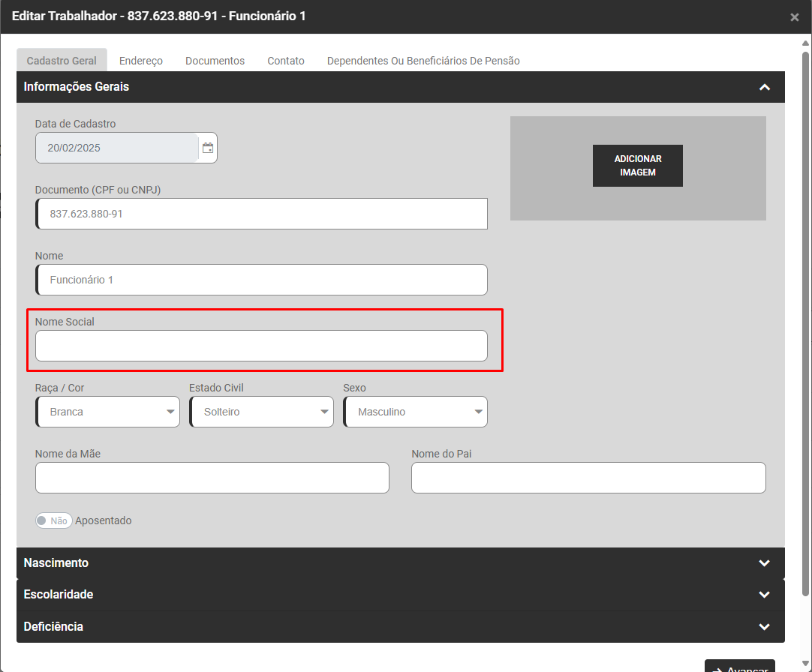
Task: Expand the Nascimento section
Action: [764, 563]
